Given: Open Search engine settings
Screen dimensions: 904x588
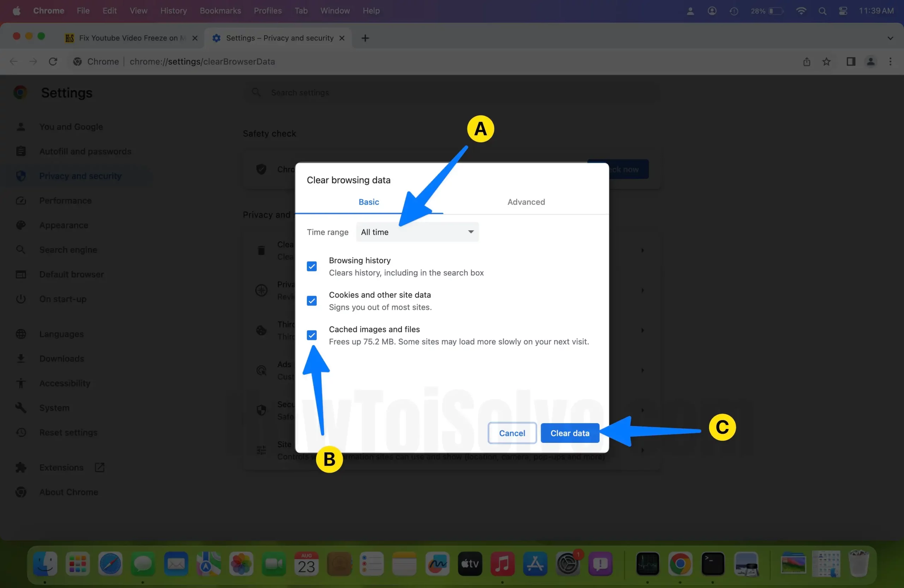Looking at the screenshot, I should coord(68,250).
